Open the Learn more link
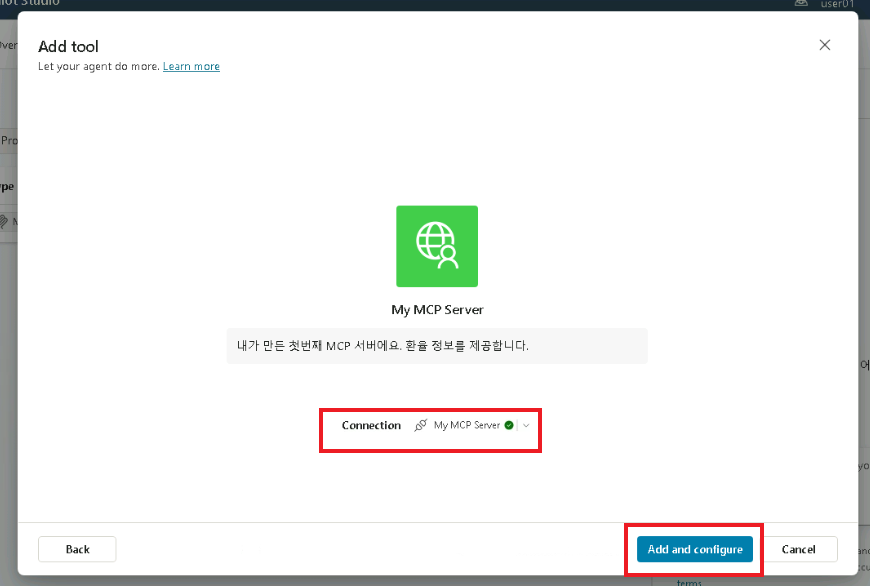870x586 pixels. (191, 67)
